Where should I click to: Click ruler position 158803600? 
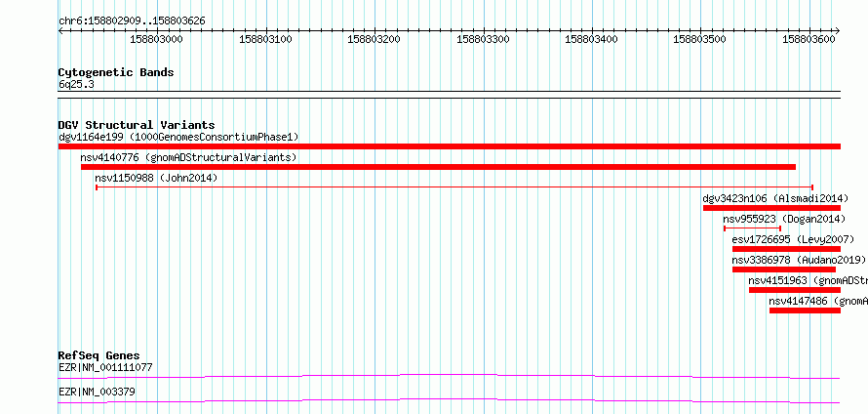[809, 39]
